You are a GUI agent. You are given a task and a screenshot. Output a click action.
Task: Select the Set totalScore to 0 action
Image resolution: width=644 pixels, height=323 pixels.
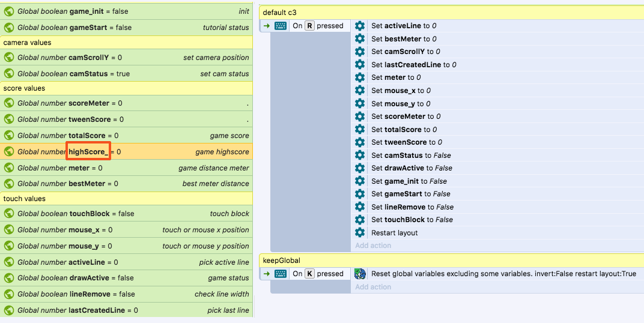pyautogui.click(x=404, y=129)
